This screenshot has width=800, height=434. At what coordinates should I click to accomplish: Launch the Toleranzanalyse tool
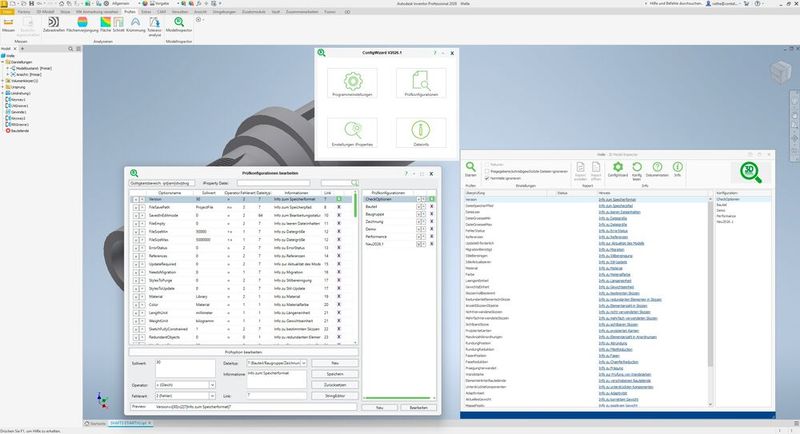(x=154, y=27)
